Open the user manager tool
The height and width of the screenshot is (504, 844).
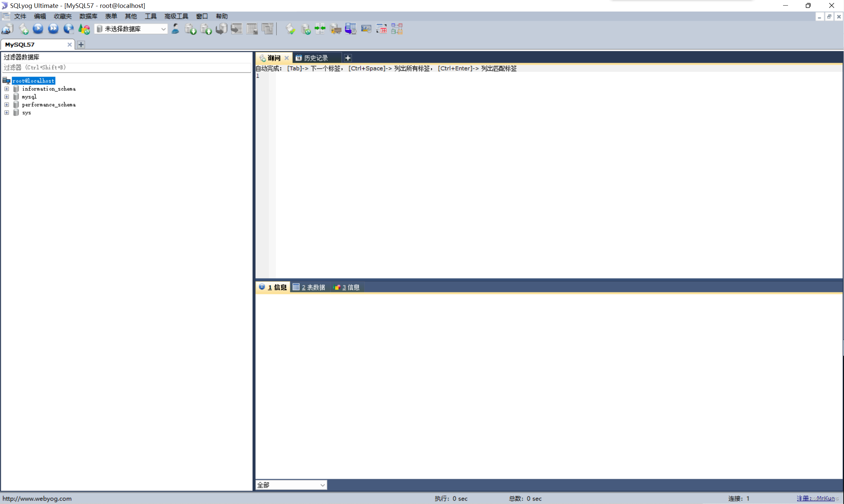click(175, 29)
